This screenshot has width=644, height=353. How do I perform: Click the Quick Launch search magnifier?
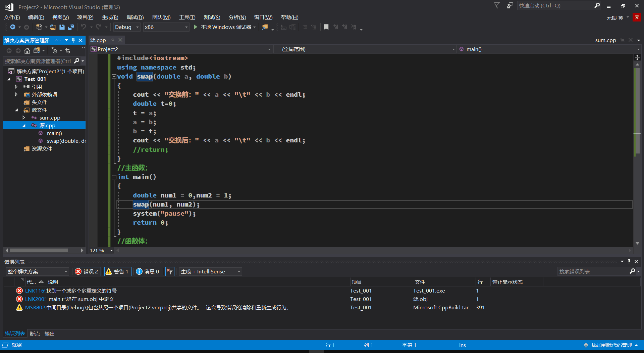point(597,5)
